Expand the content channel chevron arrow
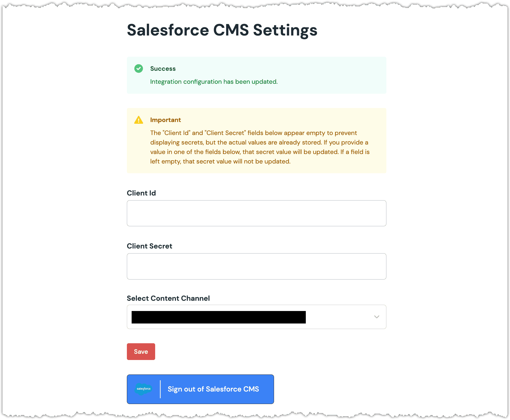Screen dimensions: 510x420 (x=377, y=317)
